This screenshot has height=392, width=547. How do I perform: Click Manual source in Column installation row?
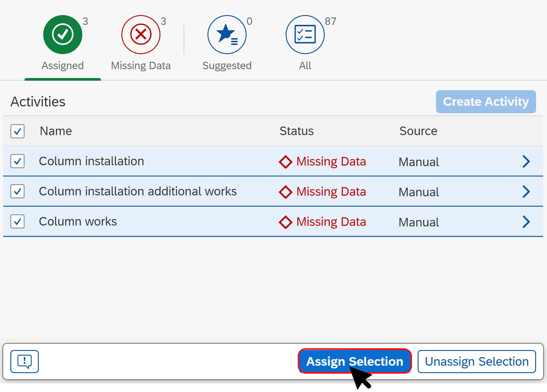pos(419,162)
